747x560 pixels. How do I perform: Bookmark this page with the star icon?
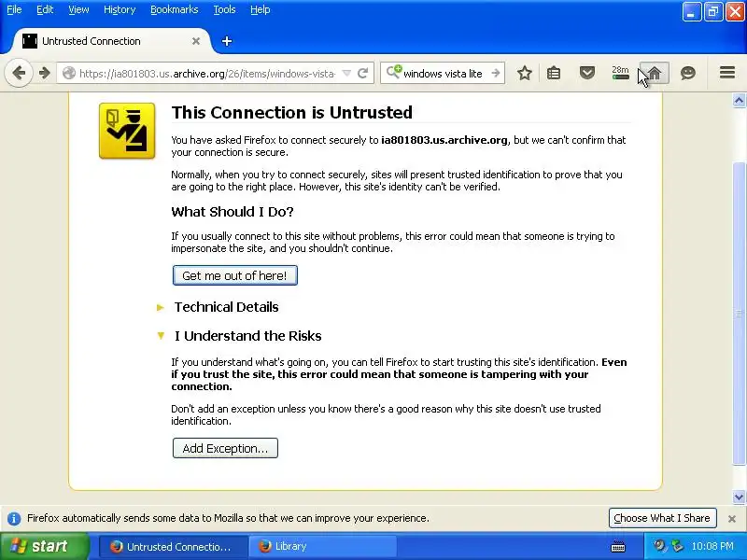click(524, 73)
